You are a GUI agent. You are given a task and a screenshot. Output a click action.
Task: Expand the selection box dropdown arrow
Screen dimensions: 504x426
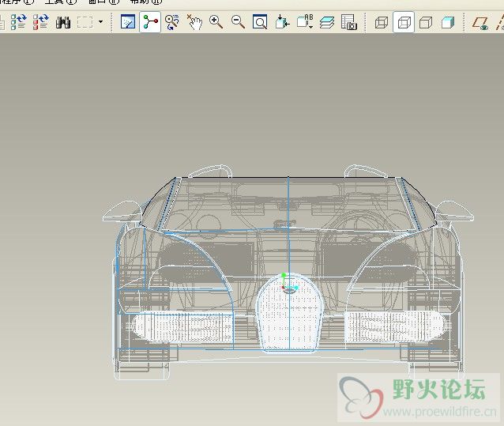pos(100,22)
